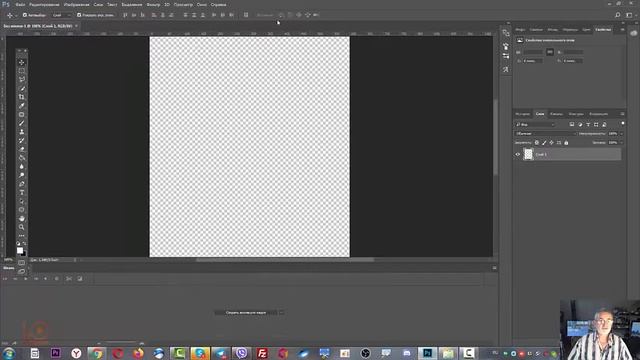
Task: Toggle Show Transform Controls checkbox
Action: [x=79, y=15]
